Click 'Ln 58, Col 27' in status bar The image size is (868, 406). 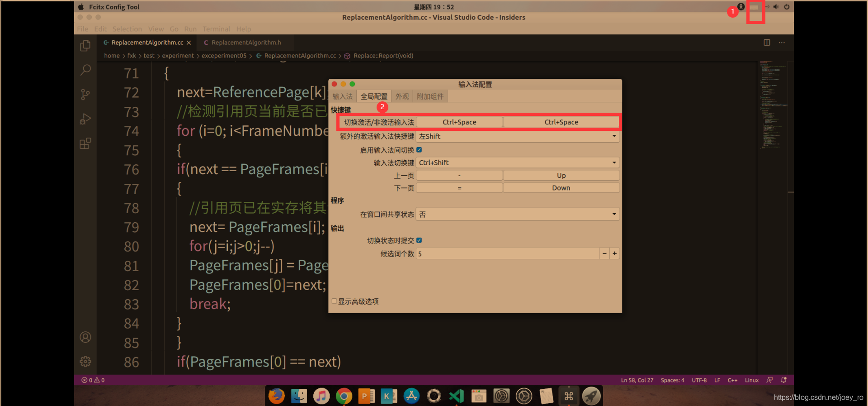637,380
